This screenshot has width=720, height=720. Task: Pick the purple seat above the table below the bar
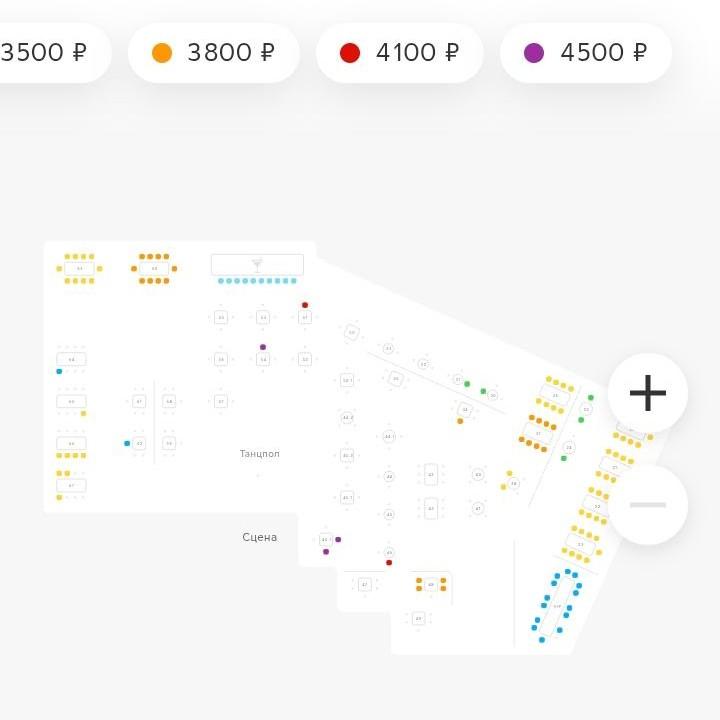(x=263, y=347)
